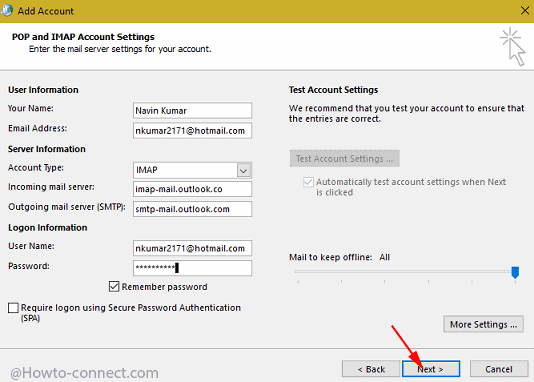
Task: Click the Your Name field with Navin Kumar
Action: pos(192,111)
